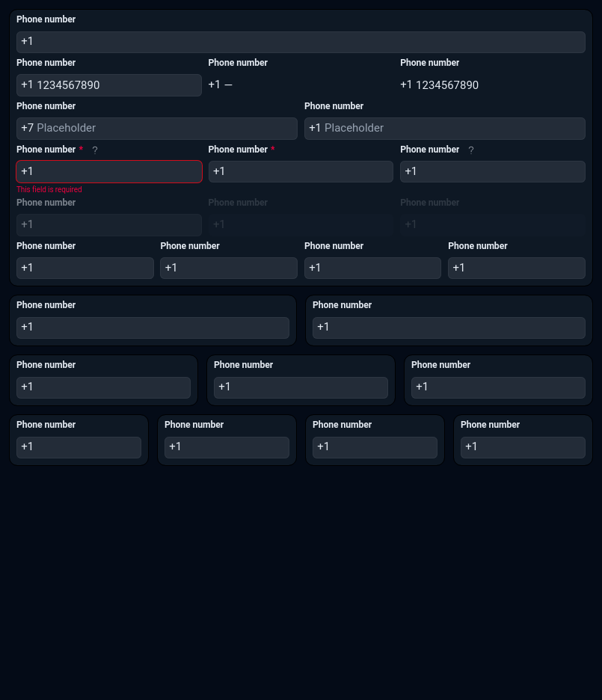The height and width of the screenshot is (700, 602).
Task: Focus the red-bordered phone field with the error
Action: point(109,171)
